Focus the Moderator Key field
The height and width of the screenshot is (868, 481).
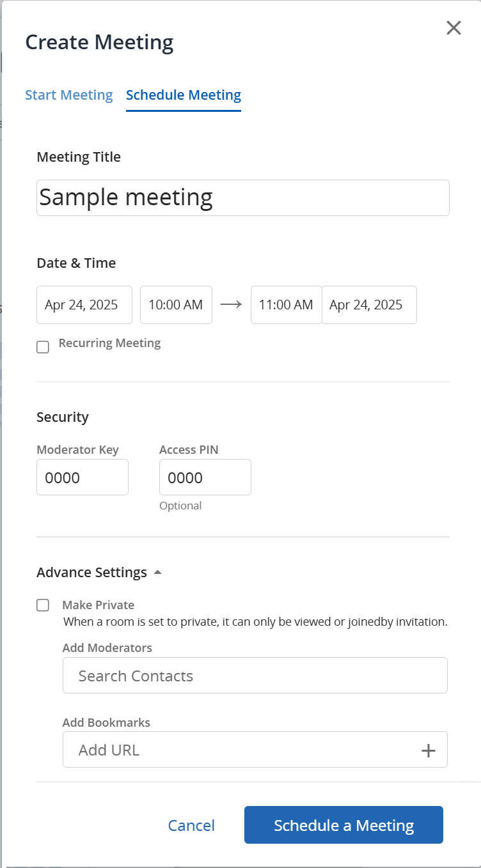pos(83,477)
